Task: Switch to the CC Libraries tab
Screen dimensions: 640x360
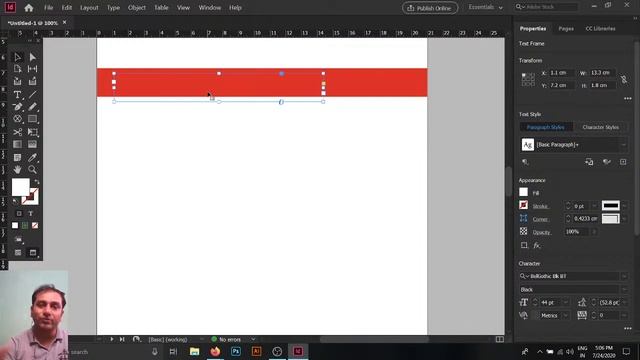Action: click(x=600, y=29)
